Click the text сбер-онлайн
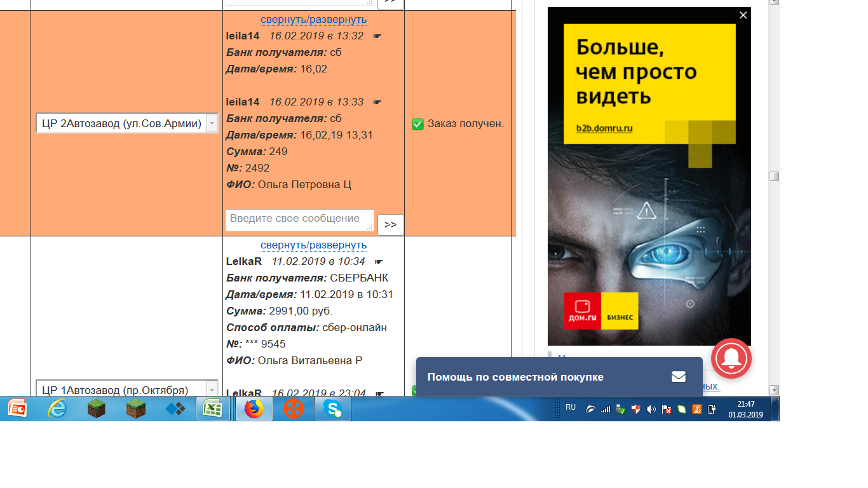The height and width of the screenshot is (488, 868). point(355,328)
